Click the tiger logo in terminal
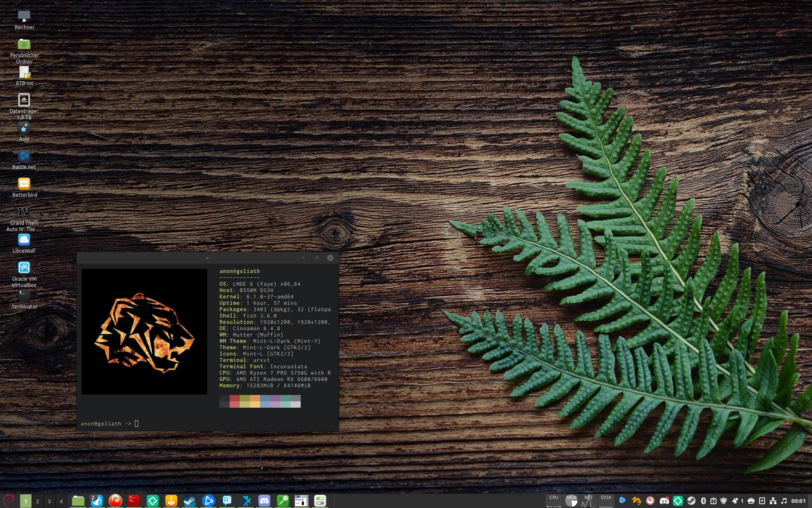Viewport: 812px width, 508px height. (144, 332)
